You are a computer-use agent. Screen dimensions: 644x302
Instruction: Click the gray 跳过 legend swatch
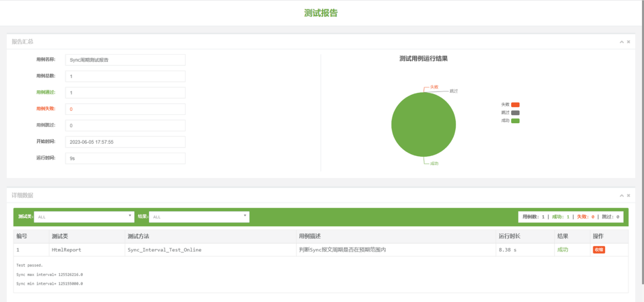click(515, 113)
